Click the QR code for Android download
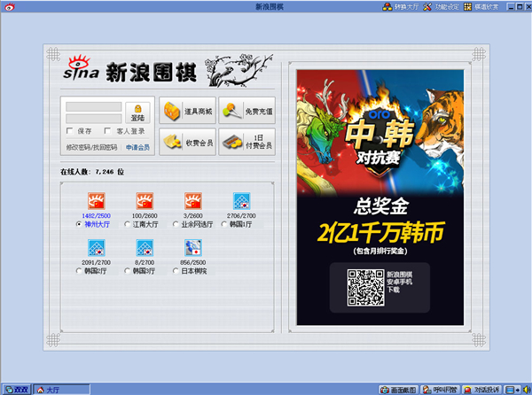 point(365,288)
